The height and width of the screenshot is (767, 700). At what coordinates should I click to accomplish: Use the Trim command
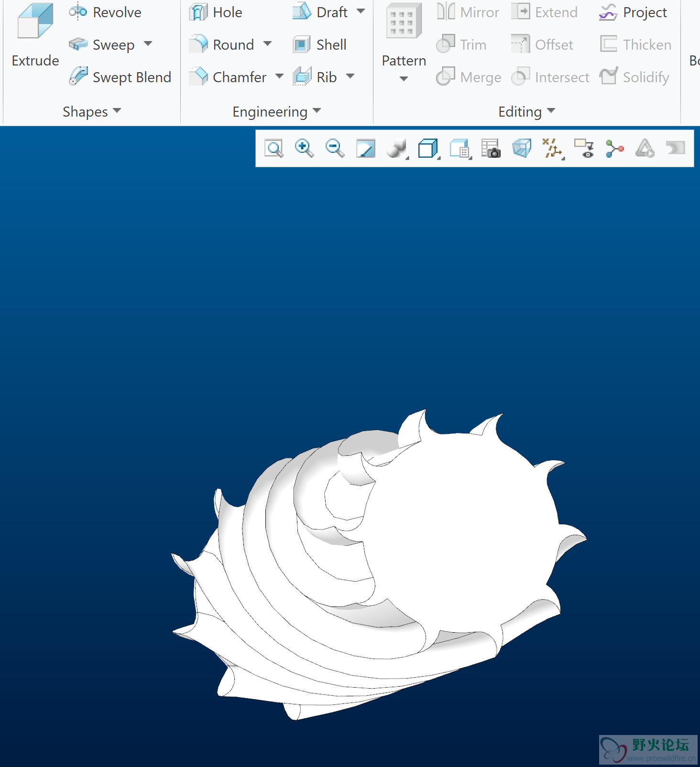(461, 44)
